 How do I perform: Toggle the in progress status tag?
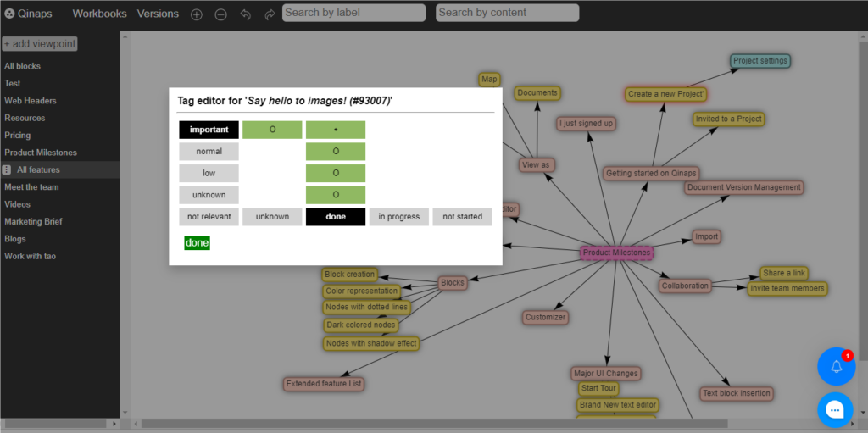pos(399,217)
